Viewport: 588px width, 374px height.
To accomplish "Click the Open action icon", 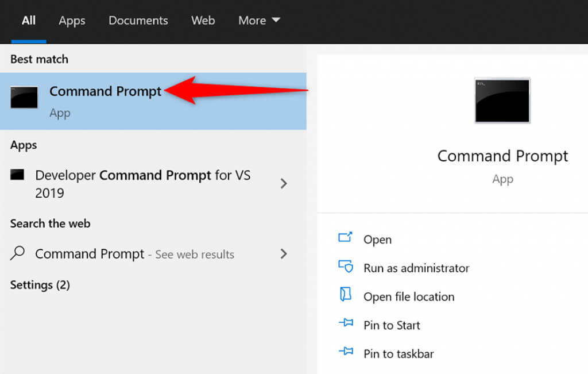I will [345, 238].
